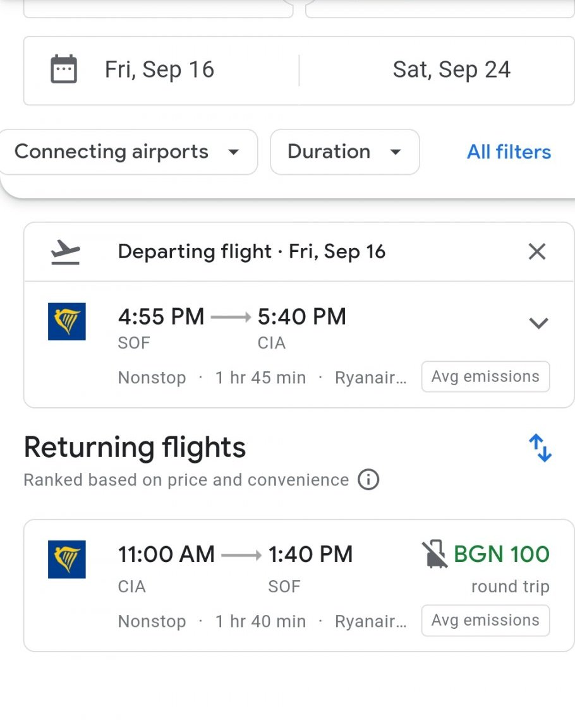
Task: Remove the selected departing flight with X
Action: 537,252
